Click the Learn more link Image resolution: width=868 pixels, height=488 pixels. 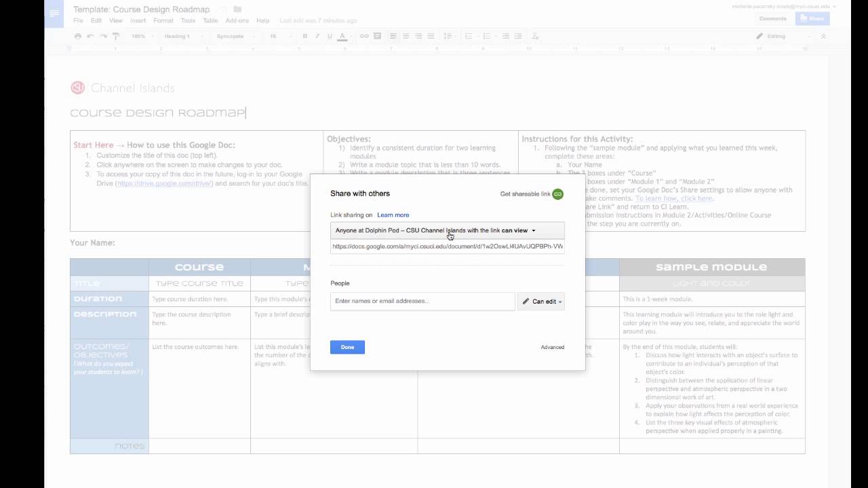click(x=393, y=215)
